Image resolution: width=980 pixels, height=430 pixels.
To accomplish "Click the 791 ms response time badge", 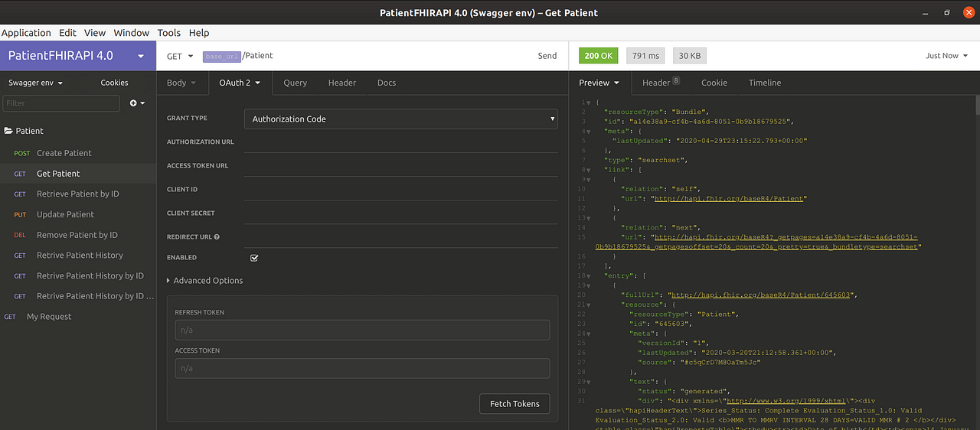I will [x=645, y=56].
